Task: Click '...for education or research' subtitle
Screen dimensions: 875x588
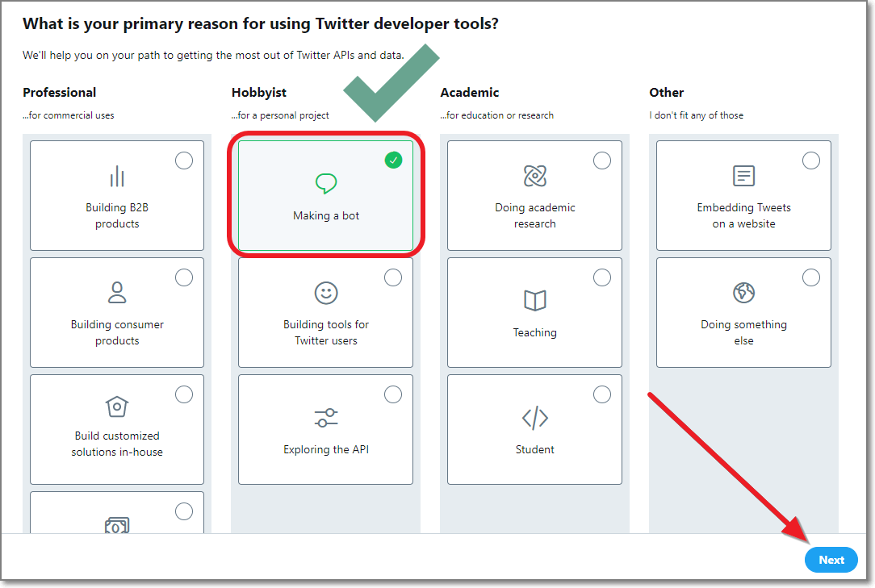Action: point(496,115)
